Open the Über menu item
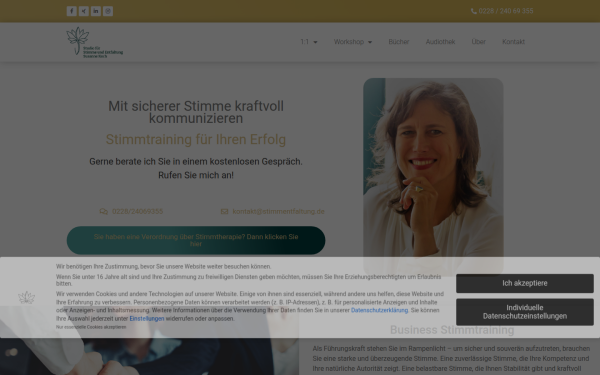The height and width of the screenshot is (375, 600). (x=478, y=42)
